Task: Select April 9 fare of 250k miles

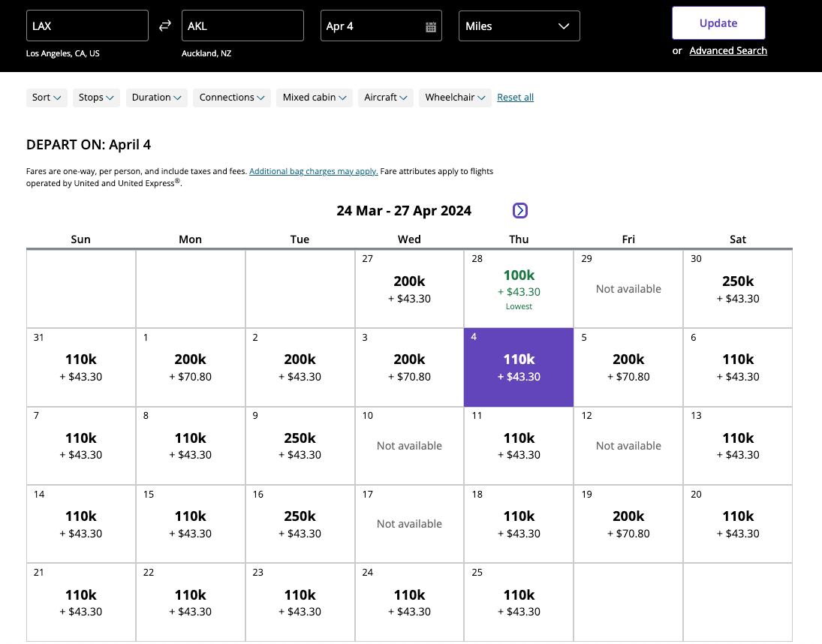Action: [x=300, y=445]
